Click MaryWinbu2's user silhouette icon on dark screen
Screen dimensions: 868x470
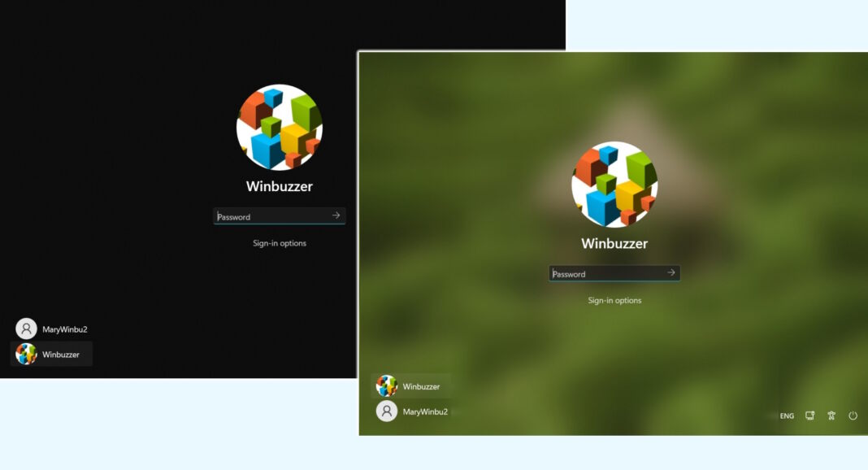[x=25, y=329]
